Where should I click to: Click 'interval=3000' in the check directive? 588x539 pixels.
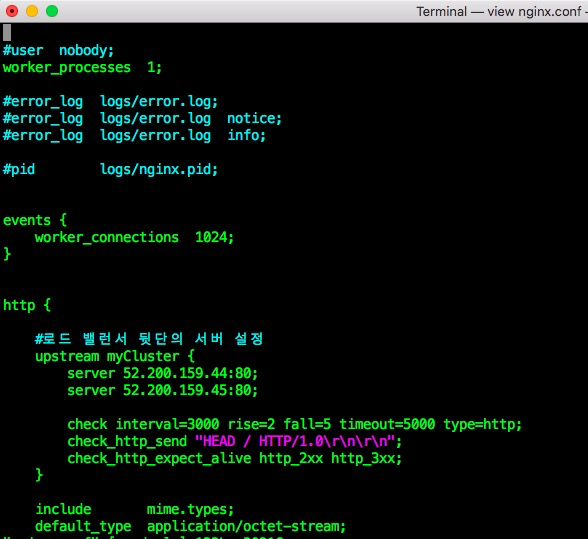click(x=167, y=424)
